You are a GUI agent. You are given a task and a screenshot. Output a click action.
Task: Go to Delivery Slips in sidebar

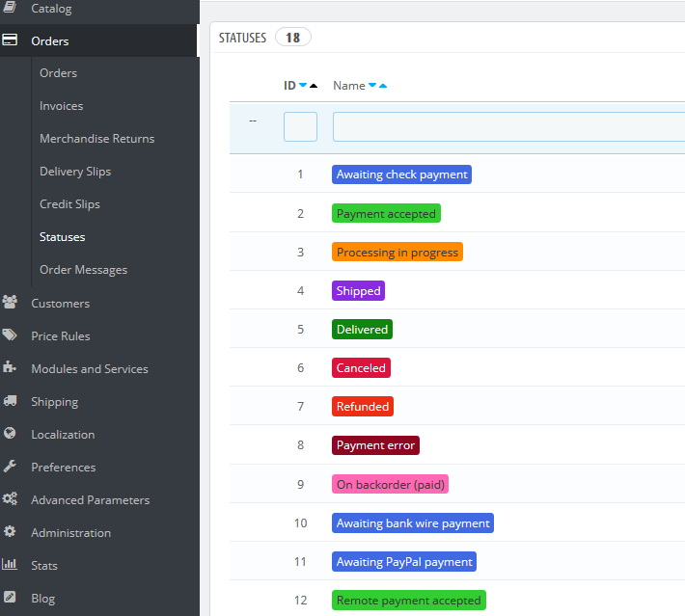(x=74, y=172)
